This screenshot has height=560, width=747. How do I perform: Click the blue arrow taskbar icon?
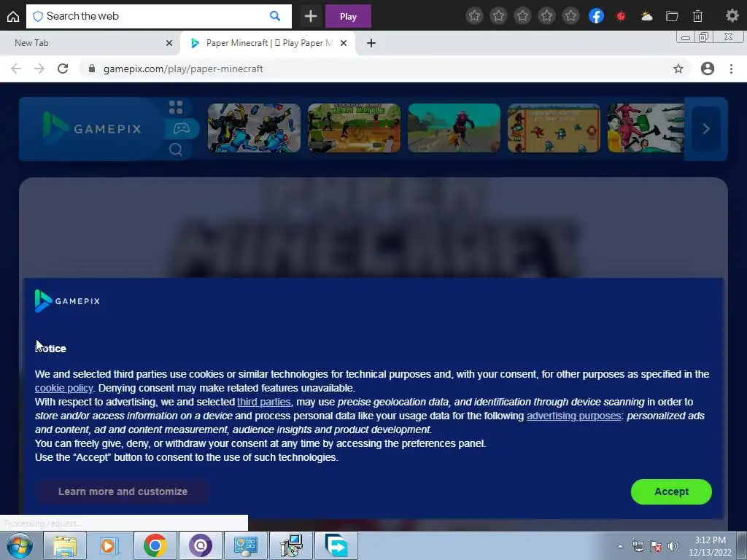point(336,545)
